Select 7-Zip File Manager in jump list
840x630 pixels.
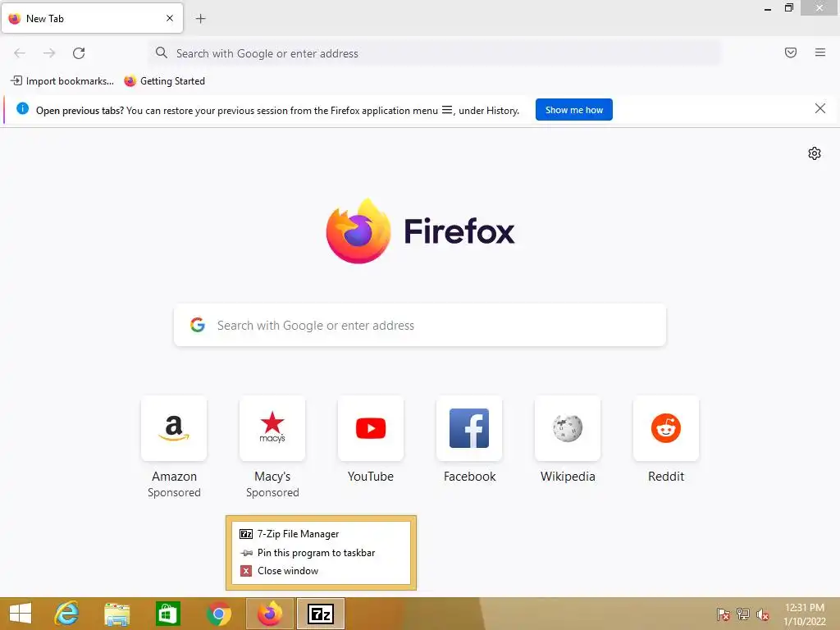pyautogui.click(x=321, y=534)
